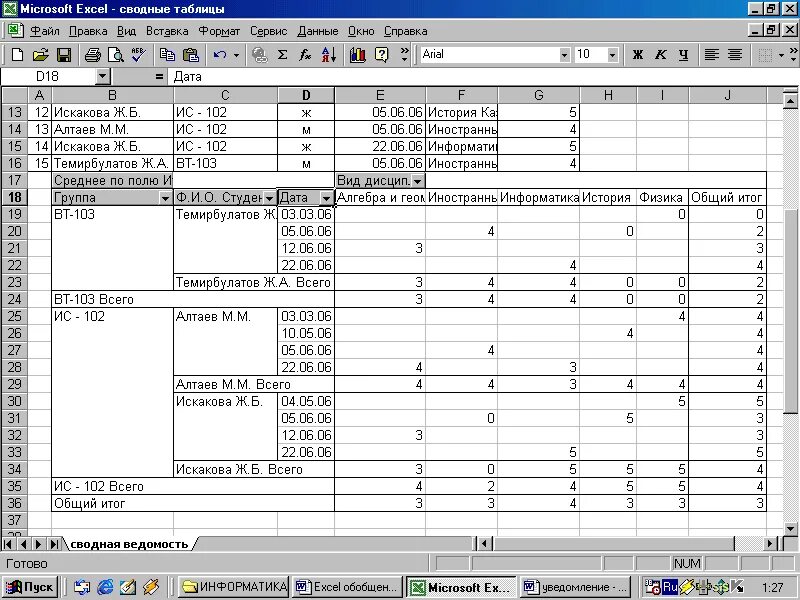
Task: Select the сводная ведомость sheet tab
Action: tap(129, 544)
